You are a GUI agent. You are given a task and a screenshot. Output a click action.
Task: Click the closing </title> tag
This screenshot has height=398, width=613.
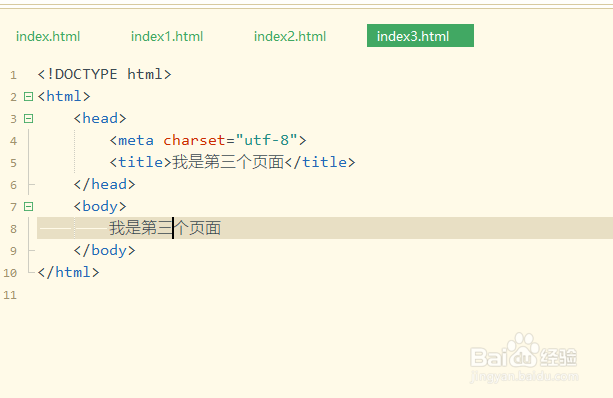point(320,162)
